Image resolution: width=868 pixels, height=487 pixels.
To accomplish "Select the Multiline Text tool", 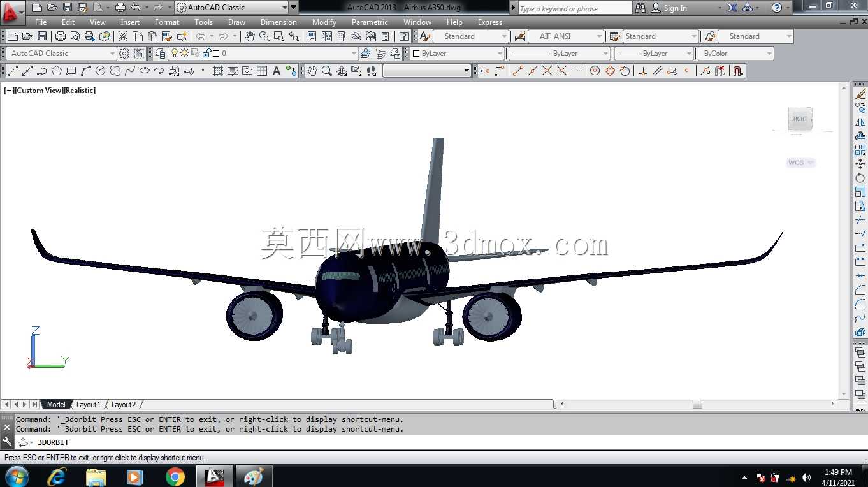I will 277,71.
